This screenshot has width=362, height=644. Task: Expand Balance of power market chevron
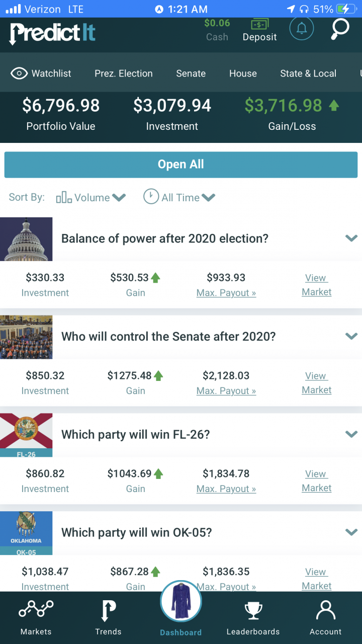[x=351, y=238]
